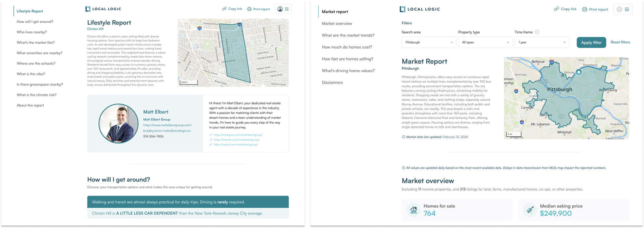Click the Pittsburgh subtitle under Market Report
The width and height of the screenshot is (644, 228).
pyautogui.click(x=410, y=68)
